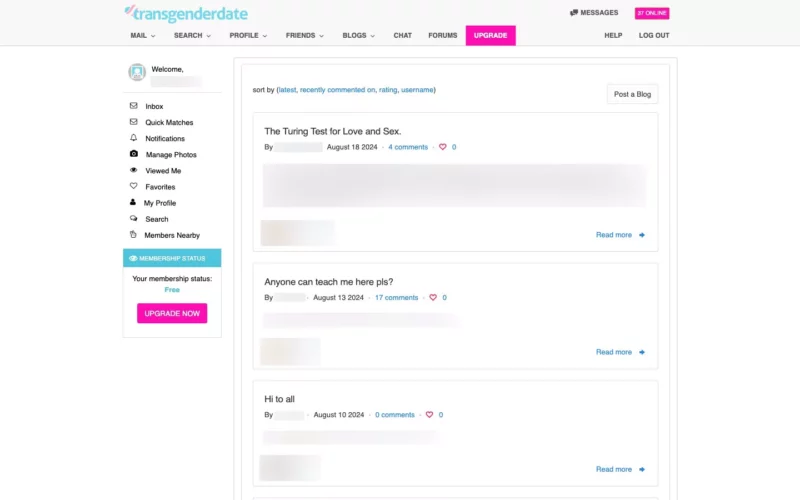Click arrow beside 'Hi to all' Read more
Viewport: 800px width, 500px height.
[x=642, y=469]
